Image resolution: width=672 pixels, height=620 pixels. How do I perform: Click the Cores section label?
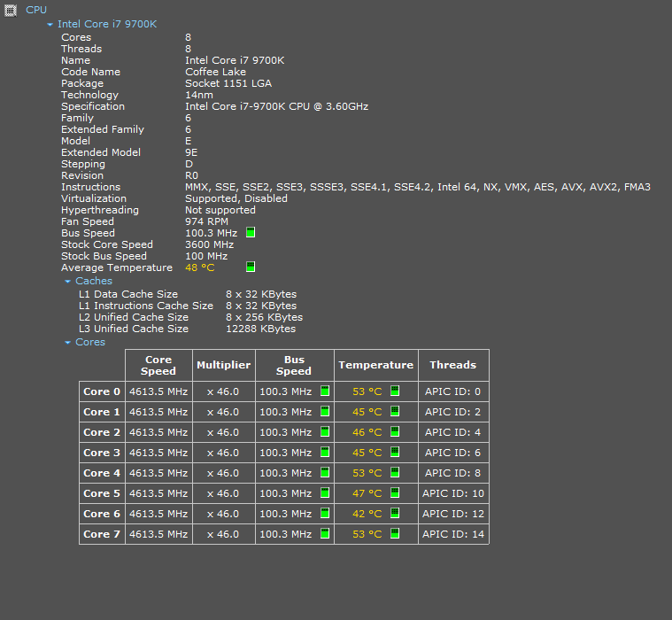[x=90, y=342]
